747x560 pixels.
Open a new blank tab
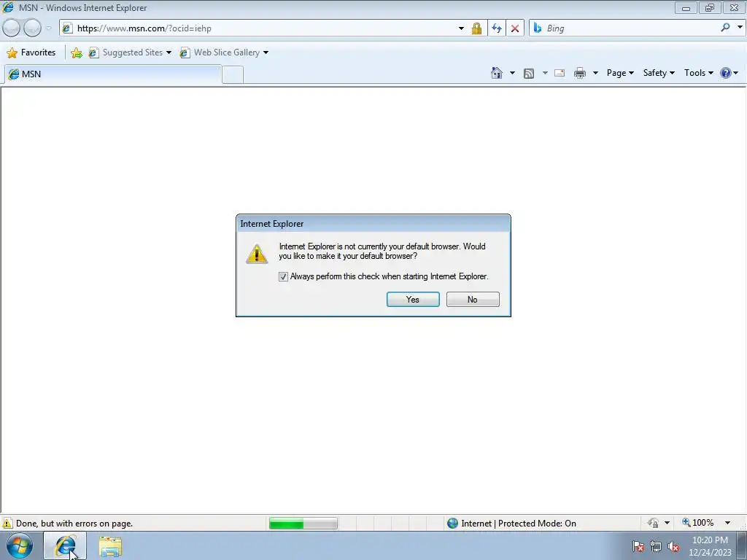233,75
